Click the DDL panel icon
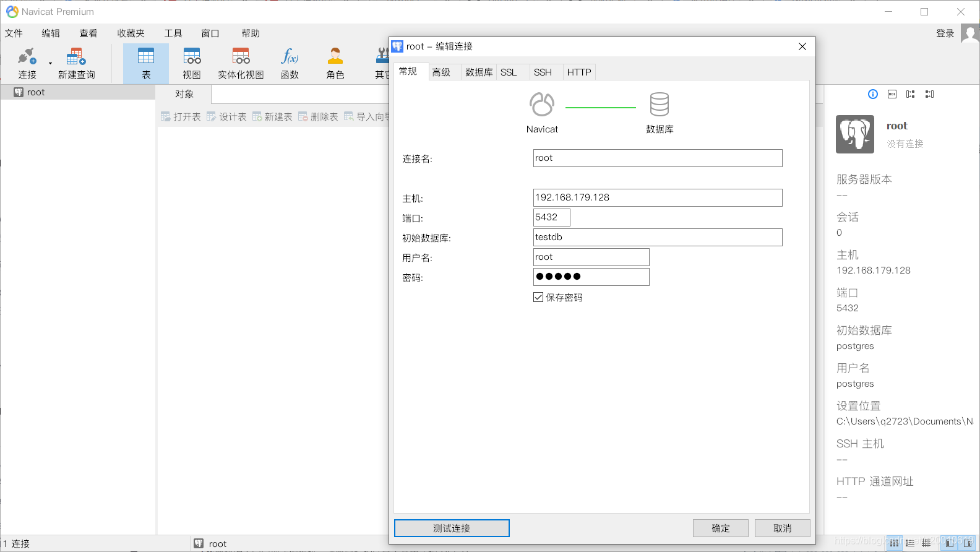Image resolution: width=980 pixels, height=552 pixels. tap(892, 94)
